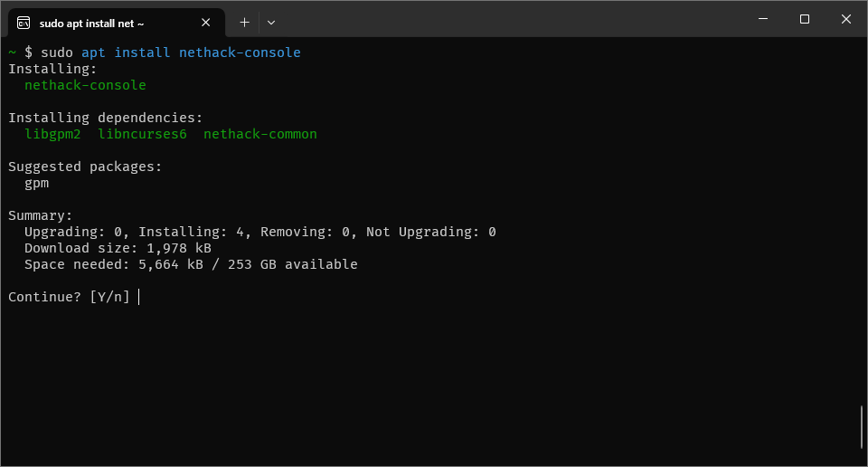Close the sudo apt install tab
This screenshot has width=868, height=467.
(204, 23)
